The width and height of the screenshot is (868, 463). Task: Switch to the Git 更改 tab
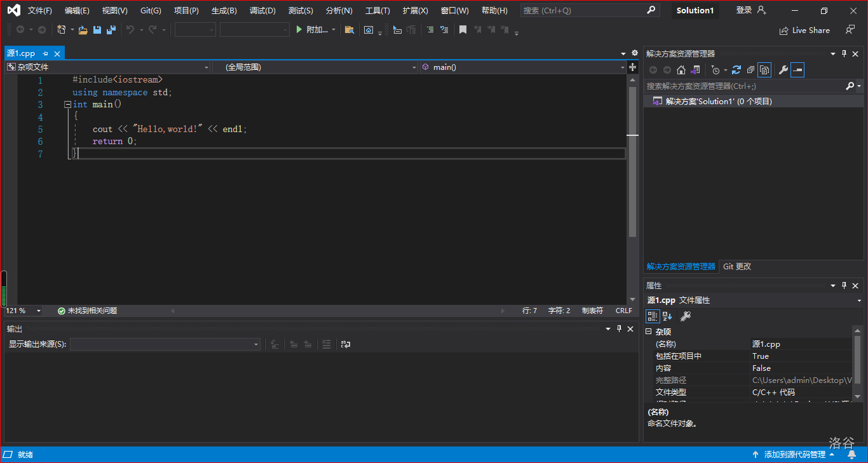coord(736,267)
